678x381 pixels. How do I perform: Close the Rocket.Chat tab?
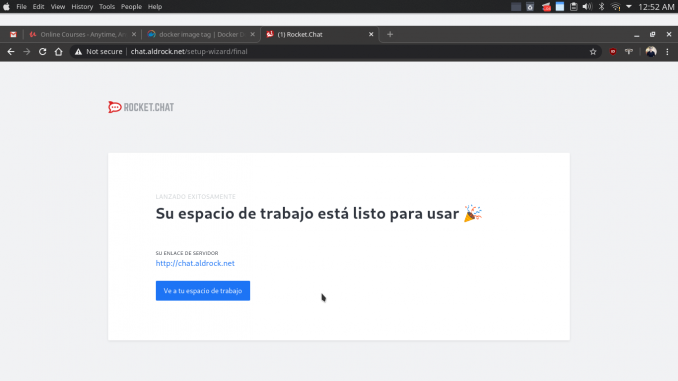point(371,35)
